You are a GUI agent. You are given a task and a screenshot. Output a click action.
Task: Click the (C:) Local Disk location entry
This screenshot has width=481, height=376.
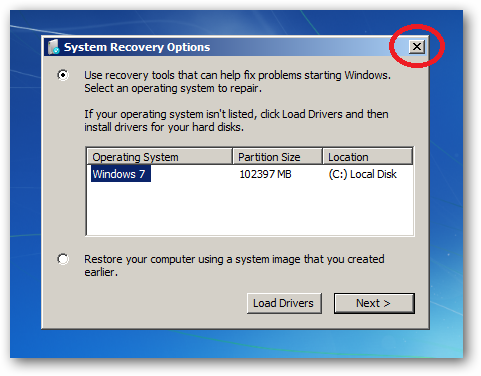tap(363, 174)
